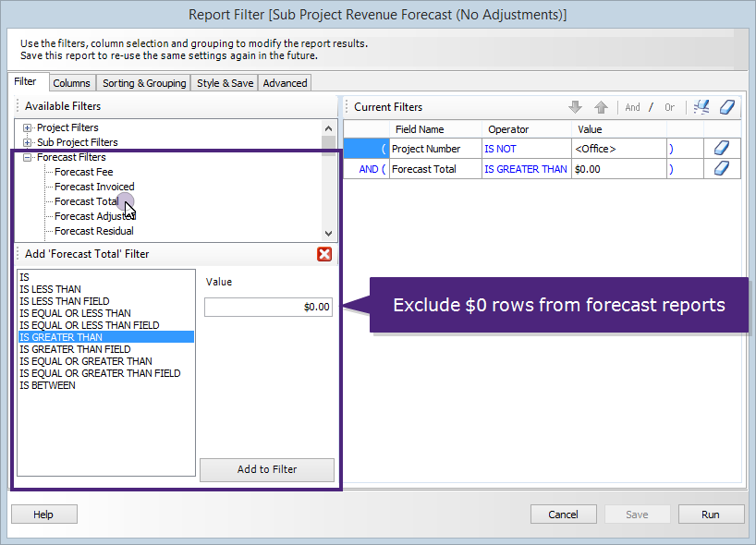Open the Sorting & Grouping tab
Screen dimensions: 756x545
click(x=144, y=83)
